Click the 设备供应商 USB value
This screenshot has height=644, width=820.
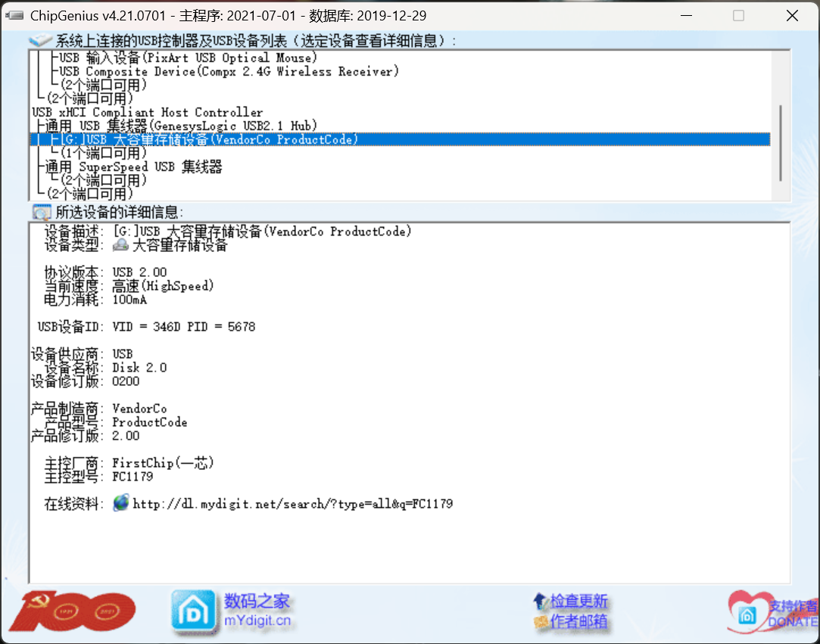click(123, 354)
